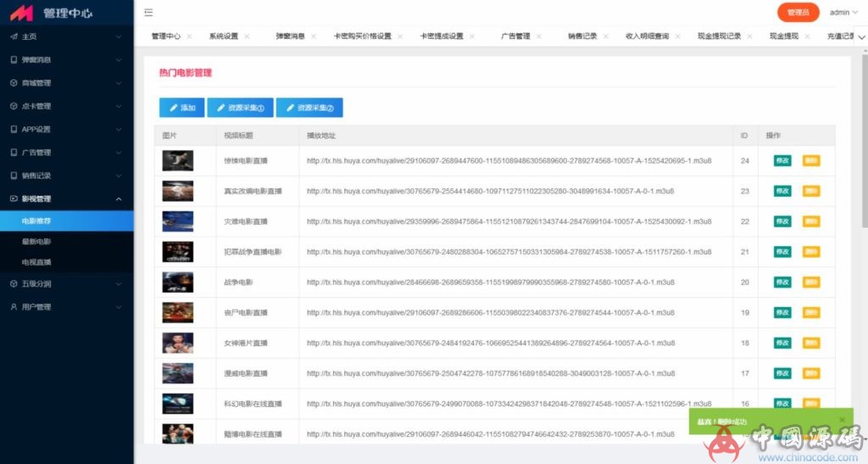Click yellow 删除 button for ID 24

pyautogui.click(x=811, y=160)
